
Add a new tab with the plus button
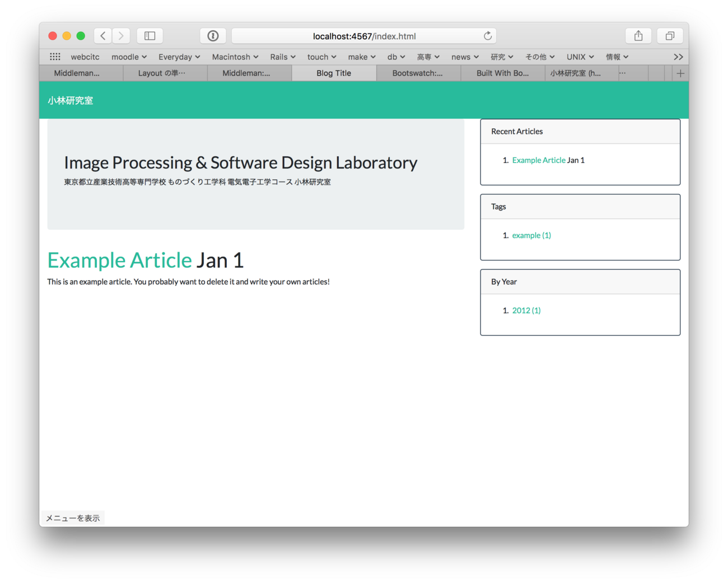680,73
